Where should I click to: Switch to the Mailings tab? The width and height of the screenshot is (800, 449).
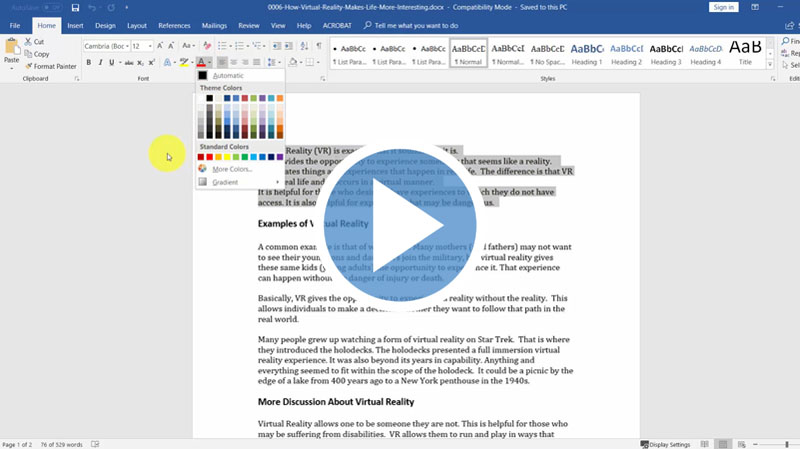coord(213,25)
